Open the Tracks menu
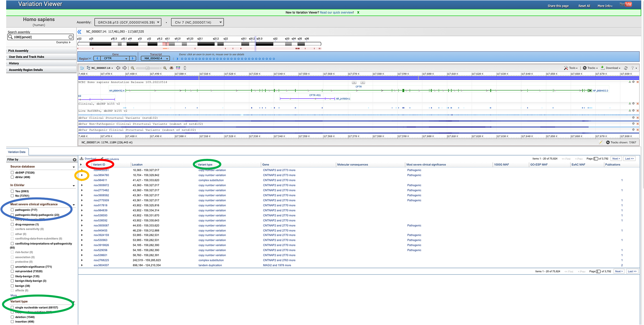The image size is (644, 325). click(x=590, y=68)
